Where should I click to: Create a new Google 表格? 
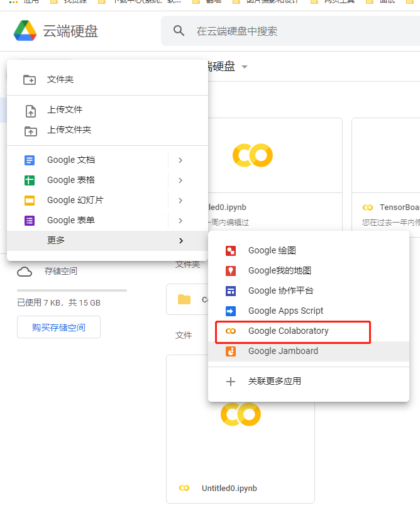pos(87,180)
